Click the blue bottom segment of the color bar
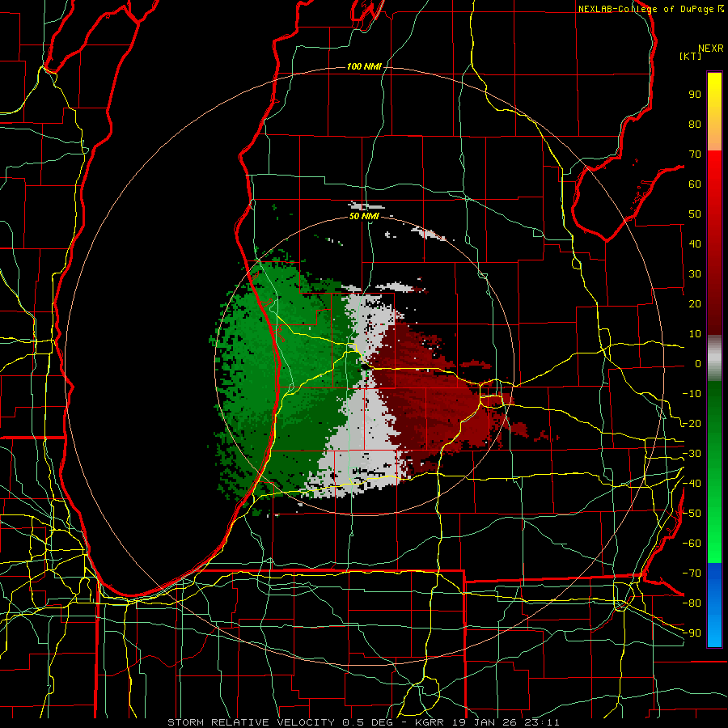 click(714, 605)
